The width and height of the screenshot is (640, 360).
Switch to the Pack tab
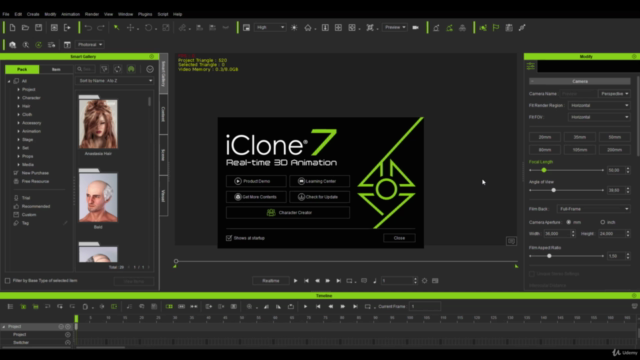pyautogui.click(x=22, y=69)
